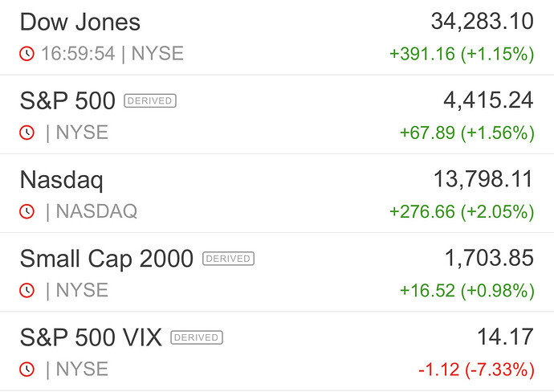Screen dimensions: 554x392
Task: Click the clock icon under Small Cap 2000
Action: coord(27,290)
